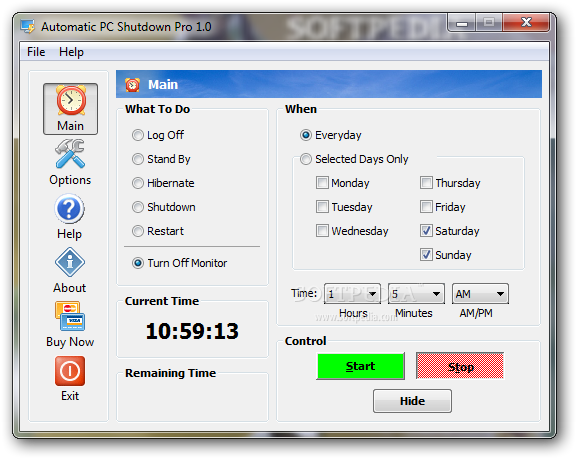Open Options wrench and hammer icon

coord(70,154)
